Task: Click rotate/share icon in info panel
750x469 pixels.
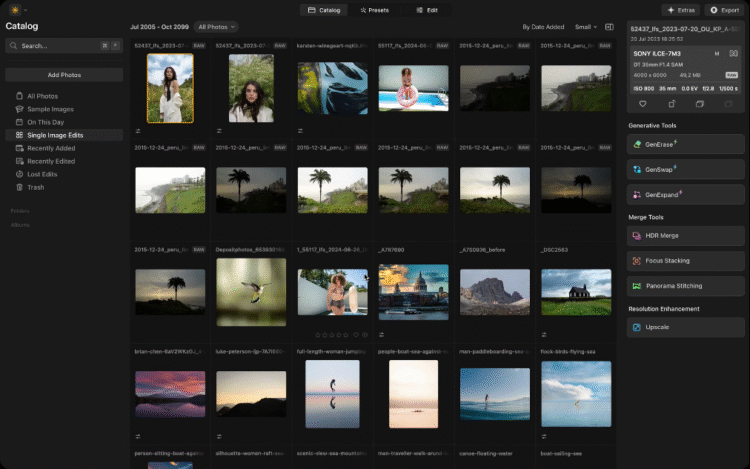Action: click(672, 104)
